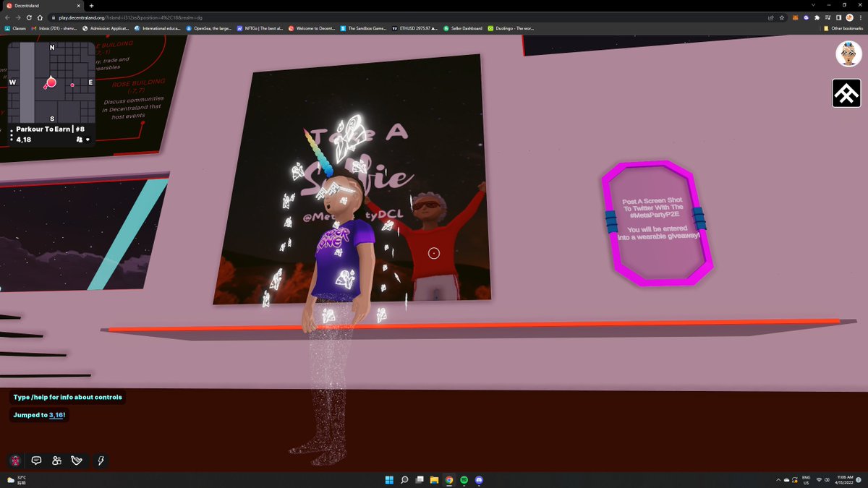Close the Decentraland tab
This screenshot has width=868, height=488.
[x=80, y=6]
